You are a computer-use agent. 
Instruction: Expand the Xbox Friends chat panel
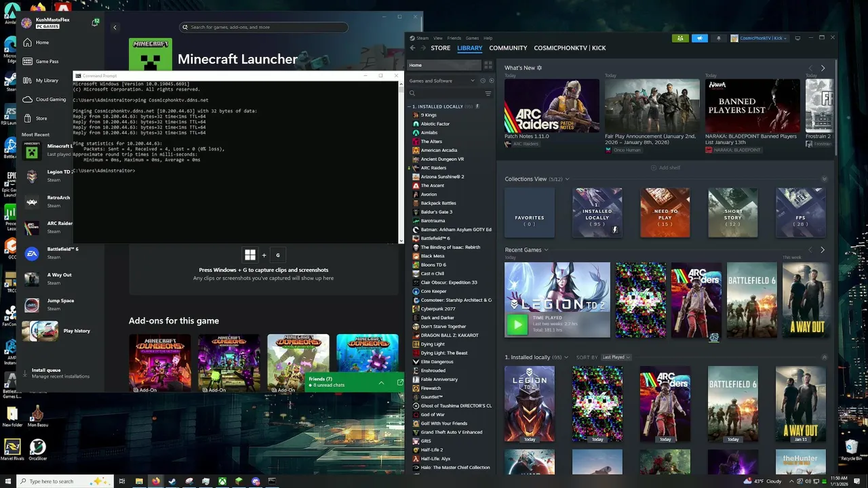click(381, 382)
